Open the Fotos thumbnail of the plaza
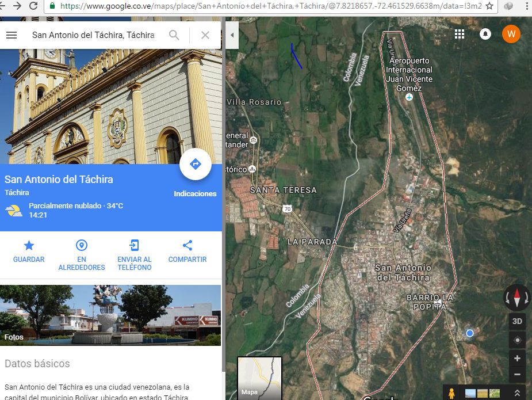 click(110, 315)
